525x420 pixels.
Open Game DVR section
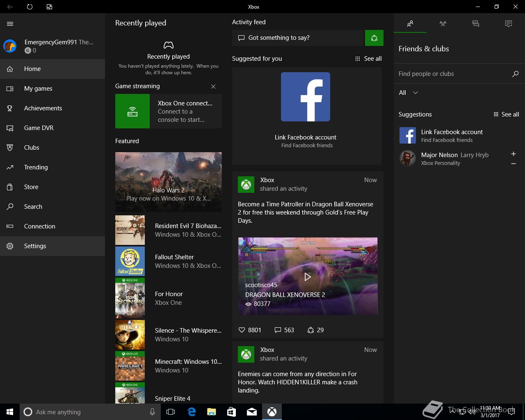pyautogui.click(x=52, y=128)
